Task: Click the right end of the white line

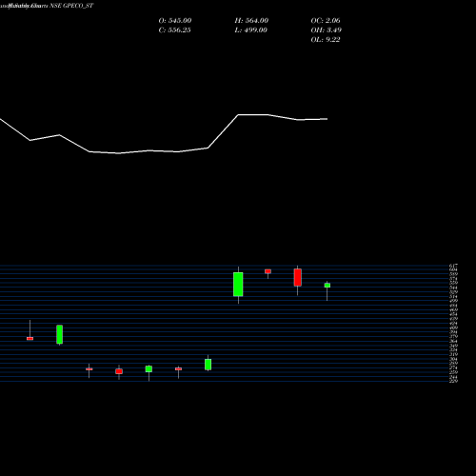Action: pyautogui.click(x=327, y=119)
